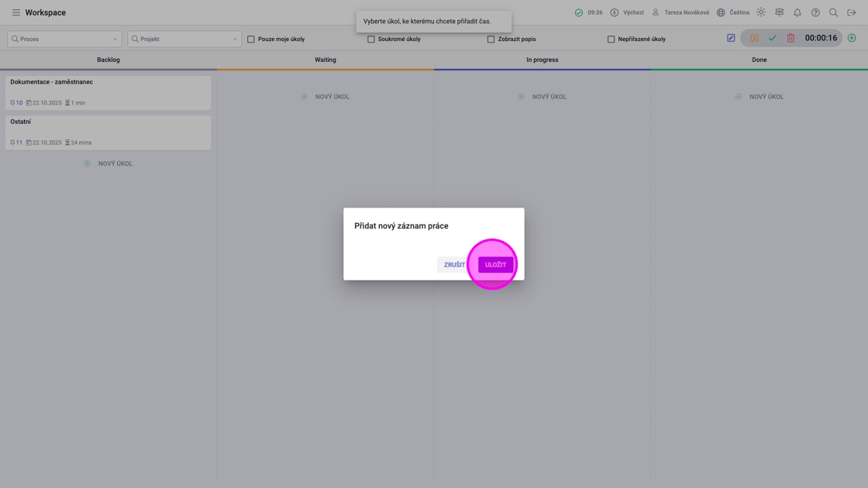The image size is (868, 488).
Task: Pause the running timer
Action: [x=755, y=38]
